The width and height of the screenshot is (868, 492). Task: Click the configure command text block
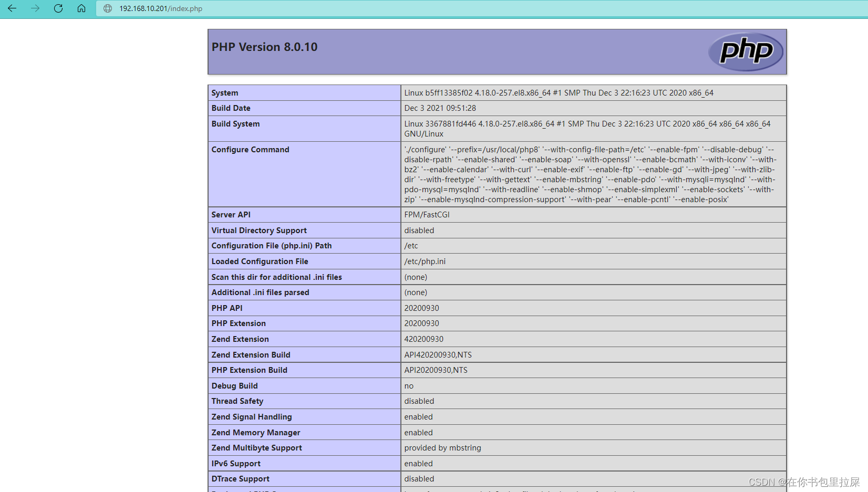(x=591, y=174)
